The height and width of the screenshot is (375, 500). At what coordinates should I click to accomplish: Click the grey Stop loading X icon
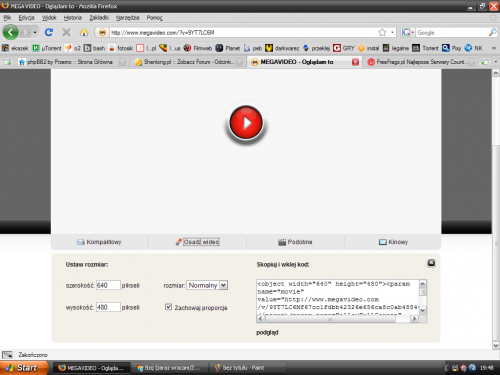(66, 32)
